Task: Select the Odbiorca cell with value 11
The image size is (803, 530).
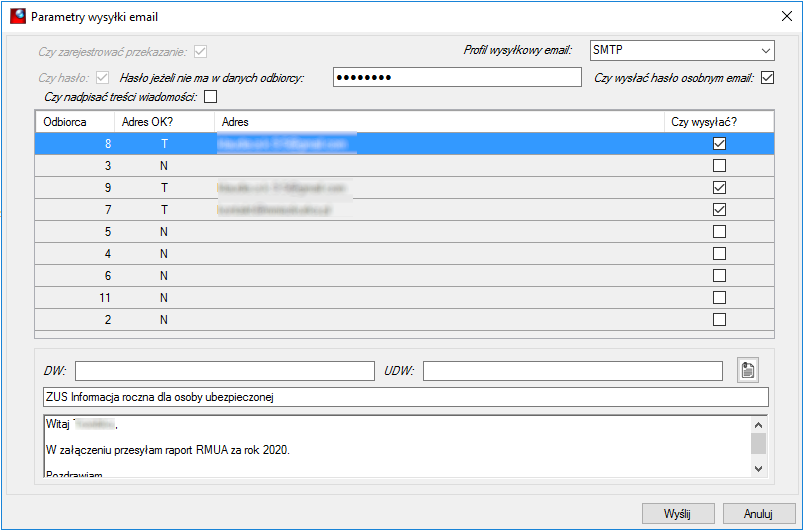Action: tap(74, 298)
